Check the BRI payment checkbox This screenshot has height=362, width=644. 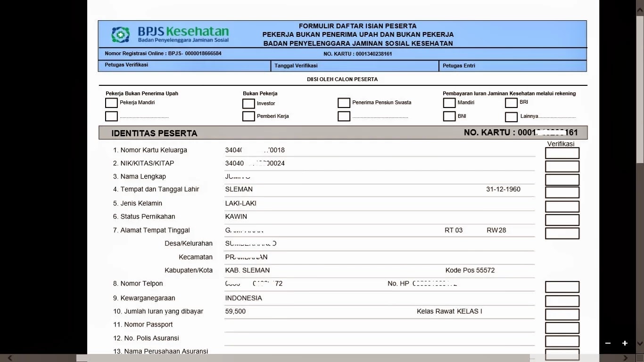(x=511, y=103)
